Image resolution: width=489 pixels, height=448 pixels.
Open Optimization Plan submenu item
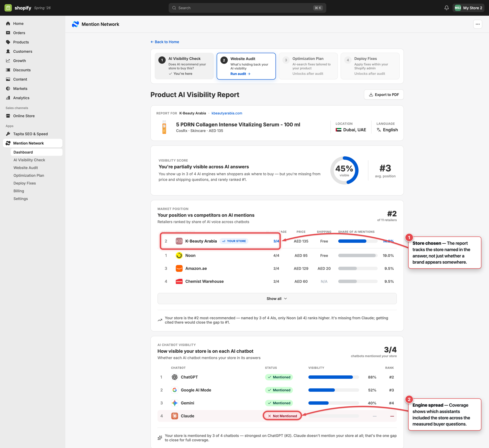point(29,176)
